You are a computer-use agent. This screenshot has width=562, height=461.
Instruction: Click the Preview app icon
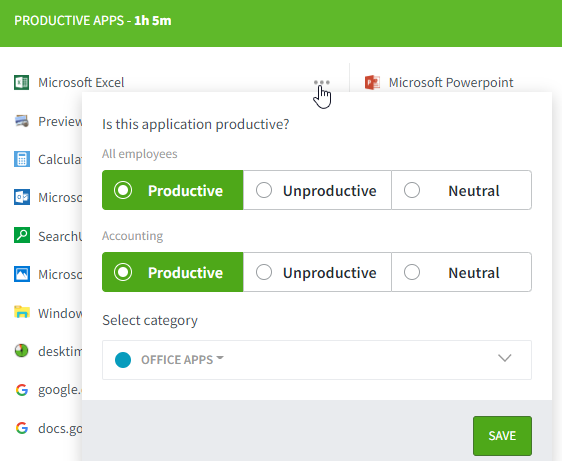pyautogui.click(x=22, y=121)
